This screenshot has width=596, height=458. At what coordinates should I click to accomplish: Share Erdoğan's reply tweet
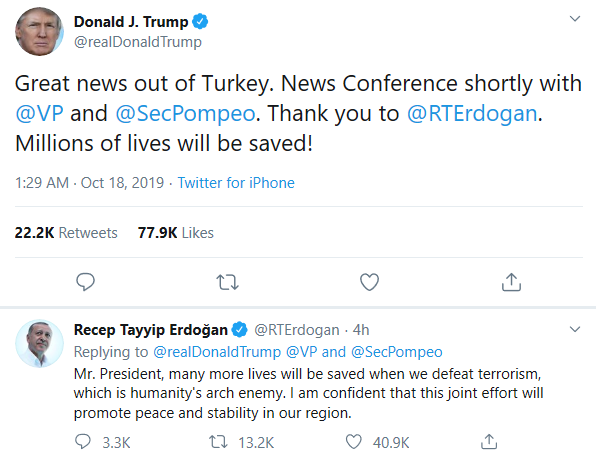pos(489,442)
